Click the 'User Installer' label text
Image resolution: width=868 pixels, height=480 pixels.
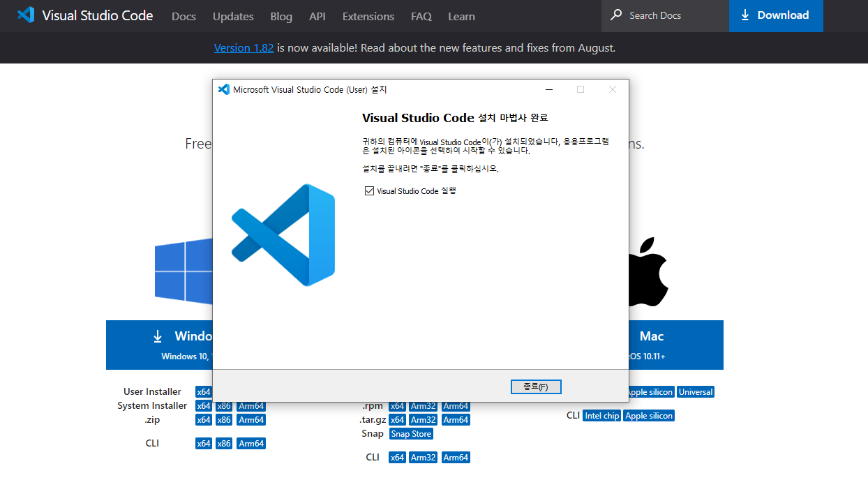click(x=152, y=391)
